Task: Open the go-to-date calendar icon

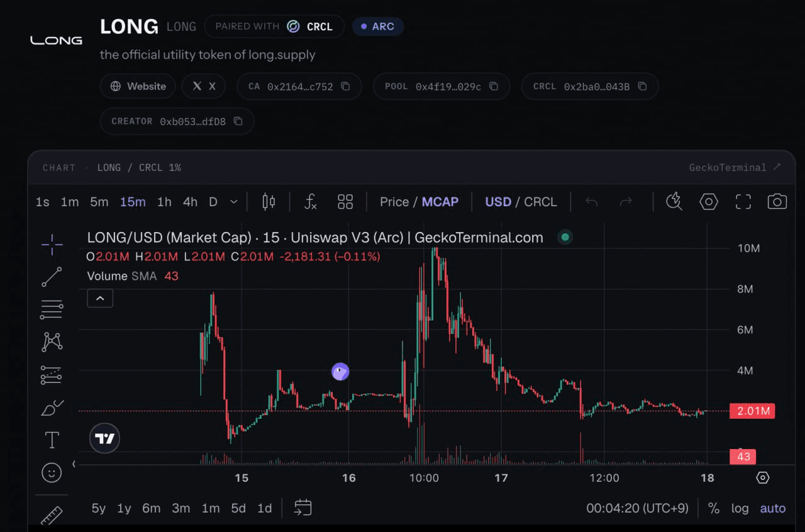Action: point(303,507)
